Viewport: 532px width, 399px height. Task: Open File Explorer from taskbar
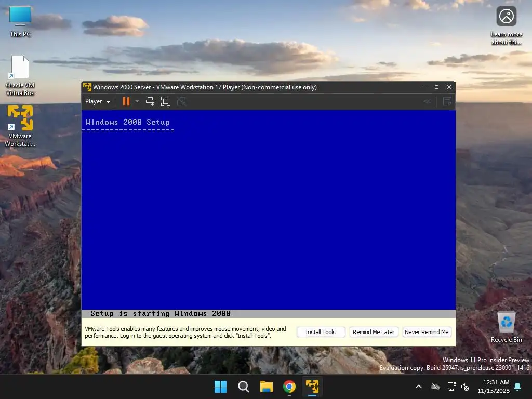267,387
